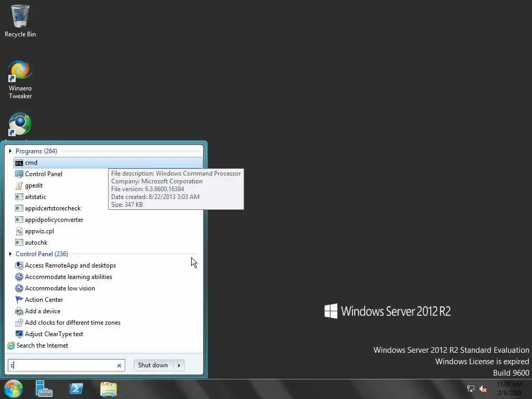Collapse the Programs (264) group arrow
Viewport: 532px width, 399px height.
(x=10, y=151)
